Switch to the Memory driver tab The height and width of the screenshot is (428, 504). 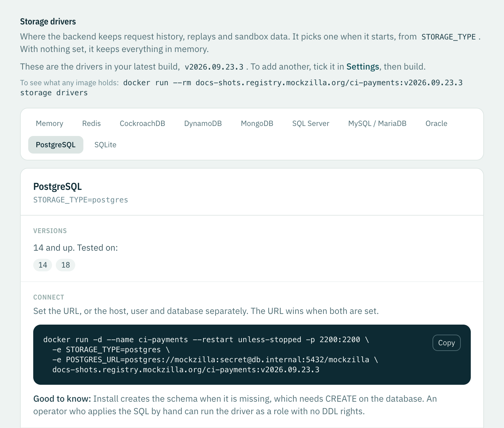pyautogui.click(x=50, y=123)
